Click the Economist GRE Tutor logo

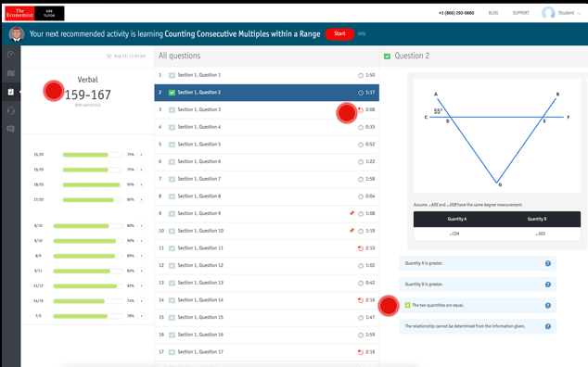(34, 13)
